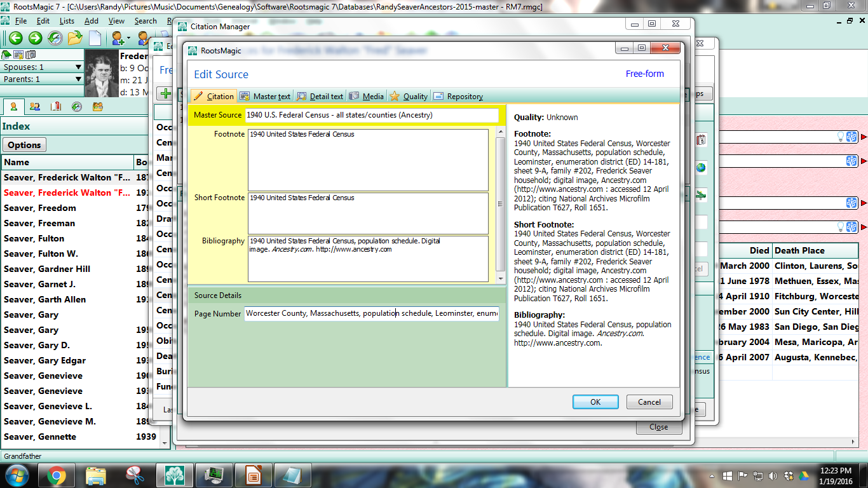Image resolution: width=868 pixels, height=488 pixels.
Task: Create a new blank file from toolbar
Action: [95, 38]
